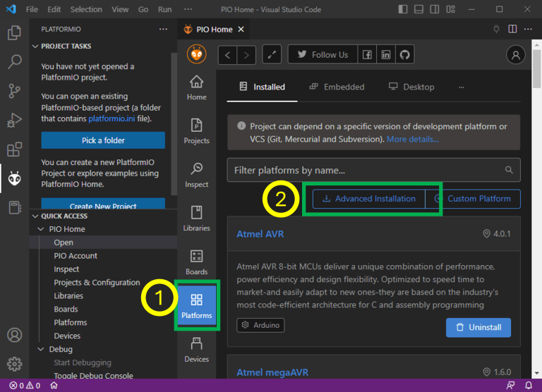Open Run and Debug view icon
The width and height of the screenshot is (542, 392).
[x=14, y=121]
